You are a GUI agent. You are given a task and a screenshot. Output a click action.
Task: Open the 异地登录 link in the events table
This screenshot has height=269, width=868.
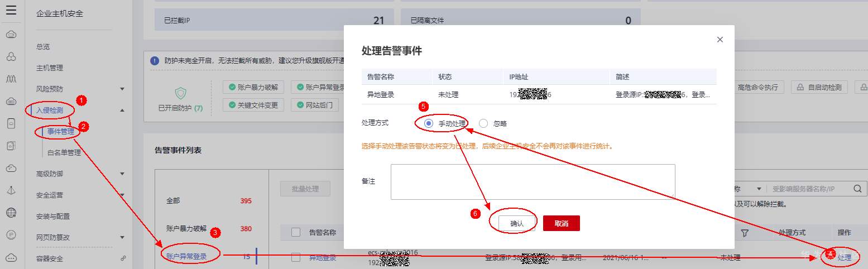coord(323,258)
